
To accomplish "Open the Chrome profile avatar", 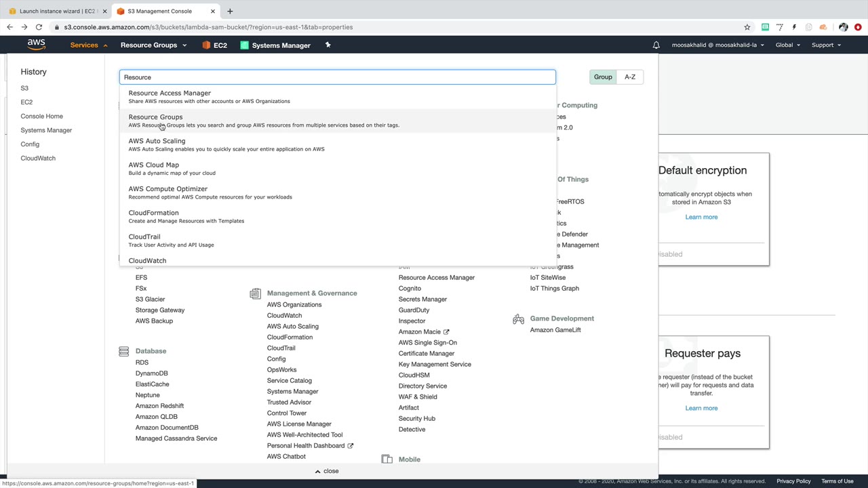I will click(843, 27).
